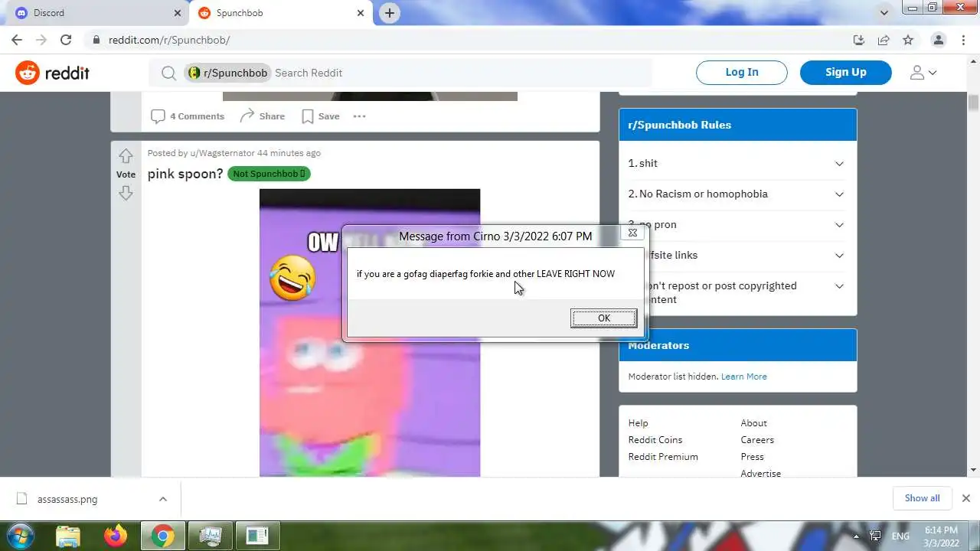
Task: Click Show all downloads
Action: point(922,498)
